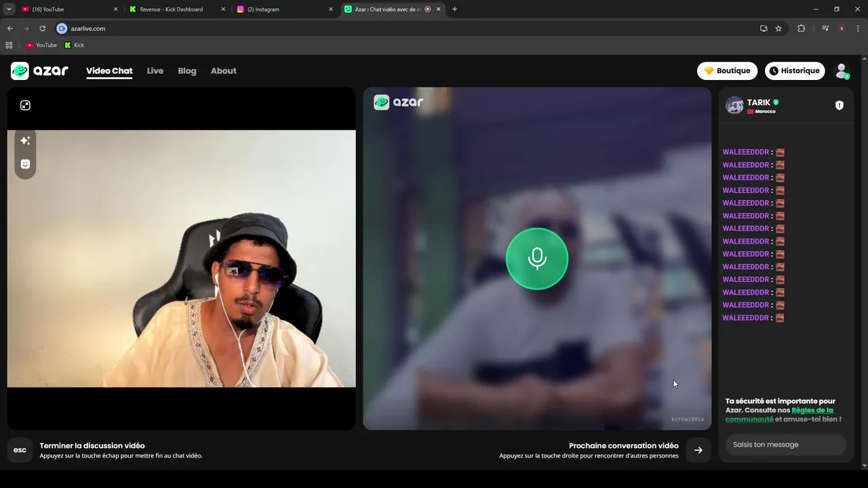The width and height of the screenshot is (868, 488).
Task: Close the Instagram browser tab
Action: 331,9
